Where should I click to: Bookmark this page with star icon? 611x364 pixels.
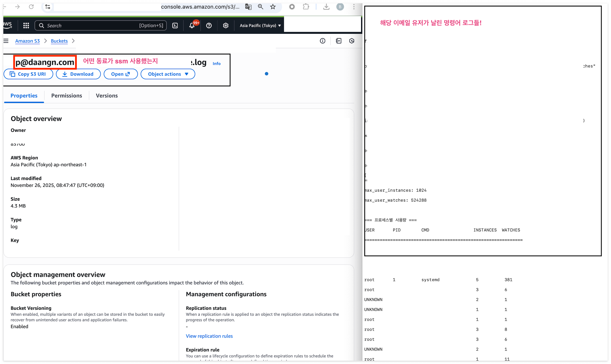pos(273,7)
